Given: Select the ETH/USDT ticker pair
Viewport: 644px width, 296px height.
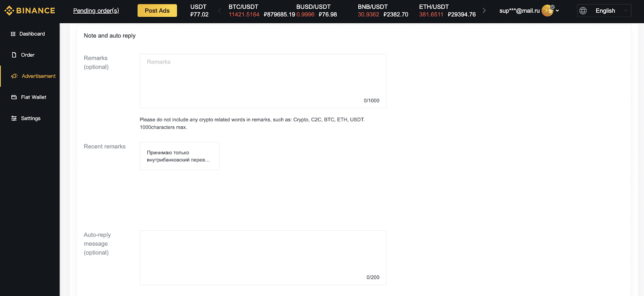Looking at the screenshot, I should [x=434, y=7].
